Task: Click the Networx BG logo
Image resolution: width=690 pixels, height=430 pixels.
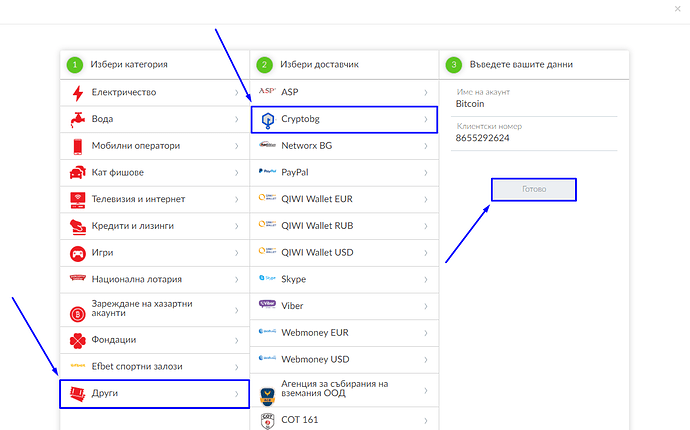Action: click(x=267, y=144)
